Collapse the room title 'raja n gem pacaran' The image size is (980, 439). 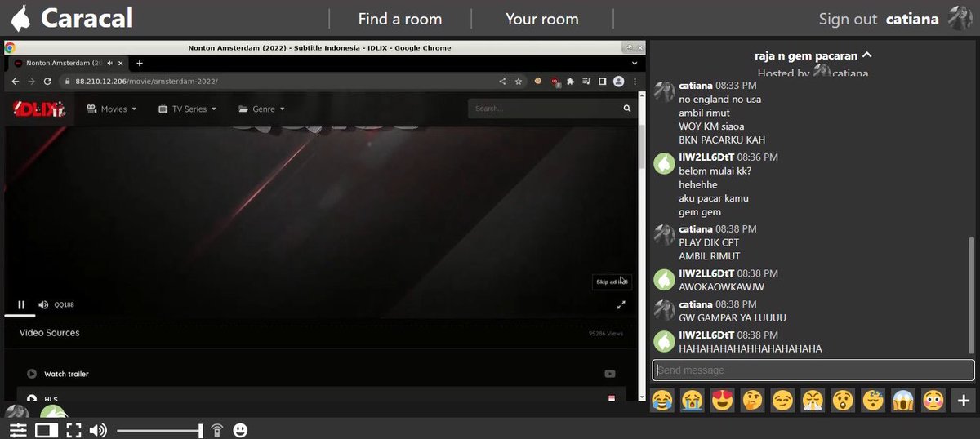(x=813, y=56)
